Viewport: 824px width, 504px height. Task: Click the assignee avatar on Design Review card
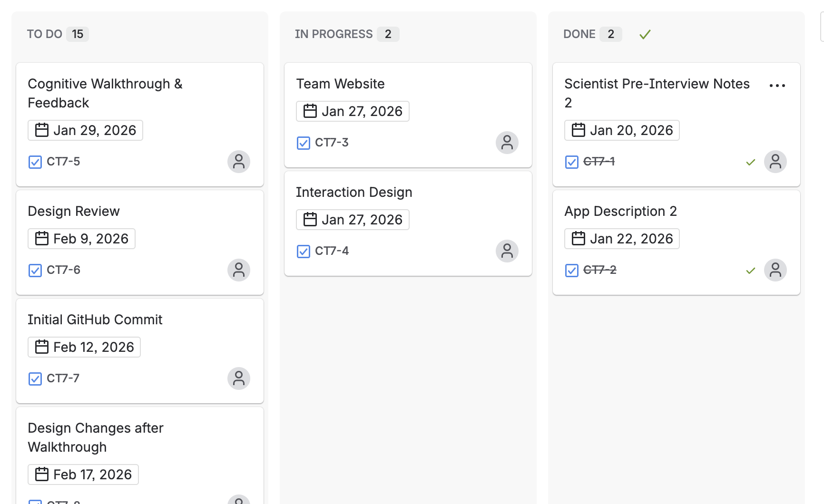coord(239,270)
